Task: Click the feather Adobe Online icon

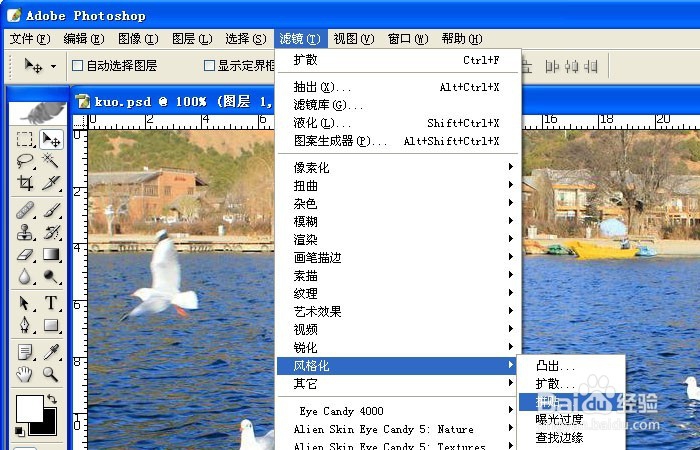Action: pyautogui.click(x=38, y=113)
